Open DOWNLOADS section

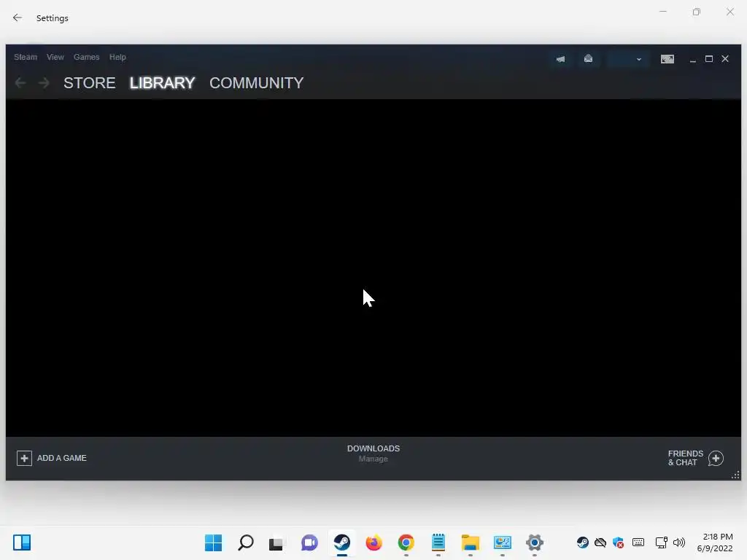[373, 448]
